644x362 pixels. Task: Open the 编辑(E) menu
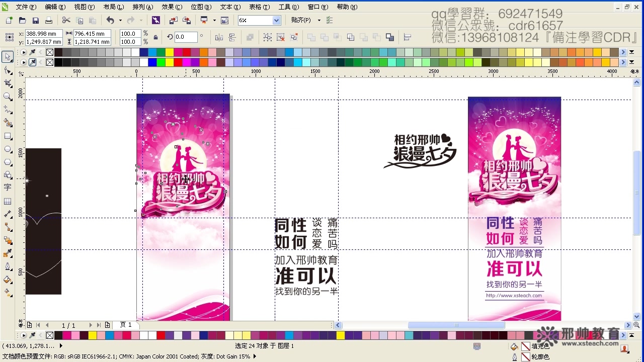55,7
